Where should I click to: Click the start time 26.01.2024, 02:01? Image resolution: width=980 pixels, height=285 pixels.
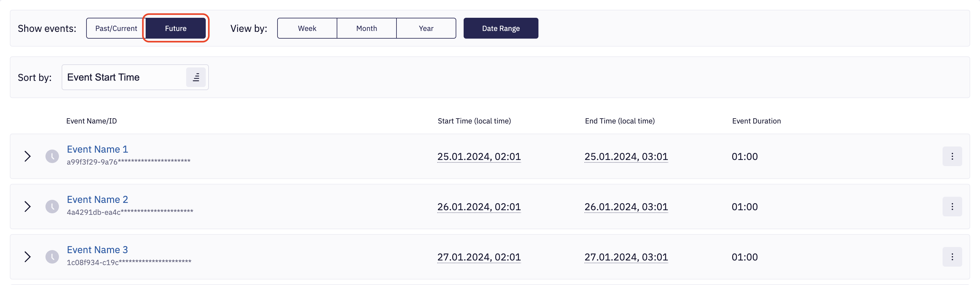point(479,207)
